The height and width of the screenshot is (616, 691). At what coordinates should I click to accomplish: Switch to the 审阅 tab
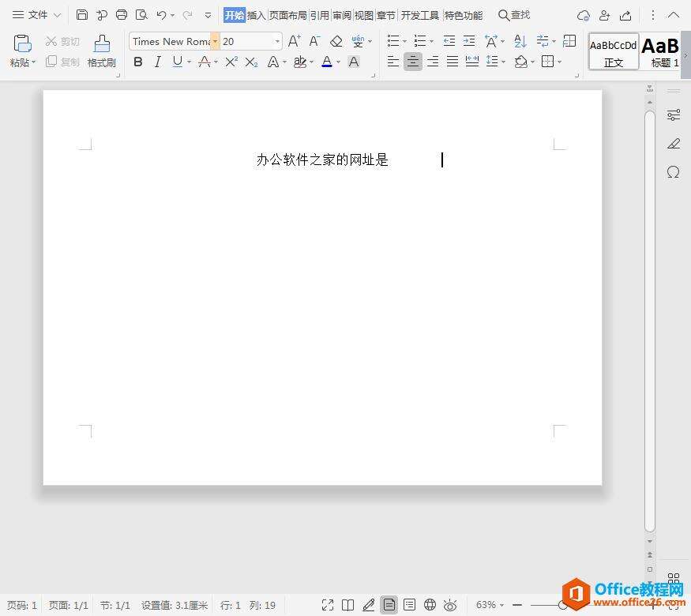[342, 16]
